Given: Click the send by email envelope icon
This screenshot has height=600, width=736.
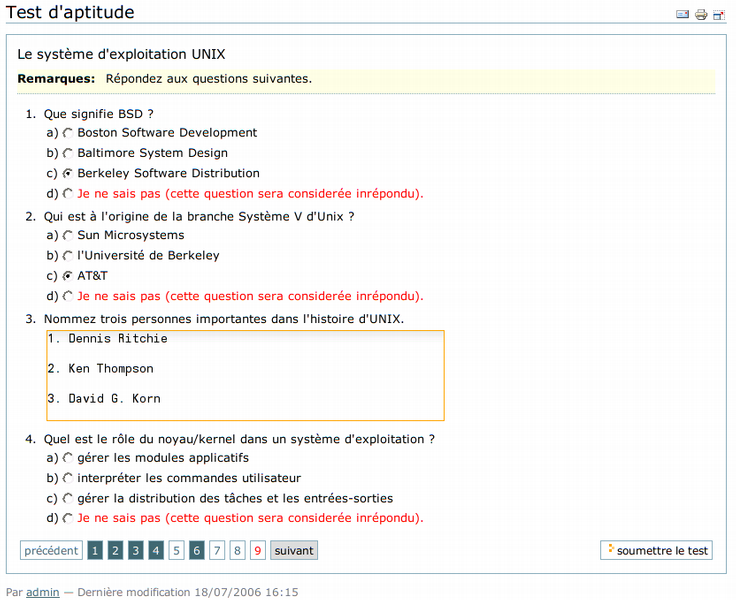Looking at the screenshot, I should point(683,15).
